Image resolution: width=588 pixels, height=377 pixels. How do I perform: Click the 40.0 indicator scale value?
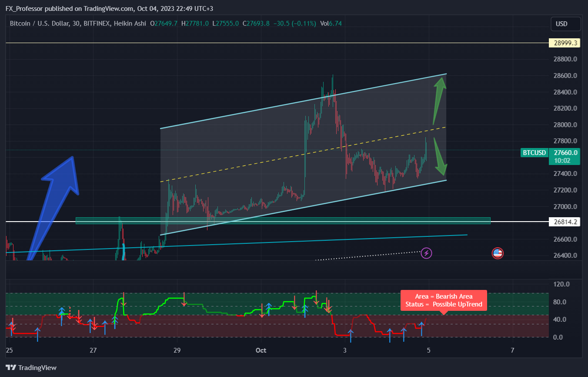(x=561, y=319)
